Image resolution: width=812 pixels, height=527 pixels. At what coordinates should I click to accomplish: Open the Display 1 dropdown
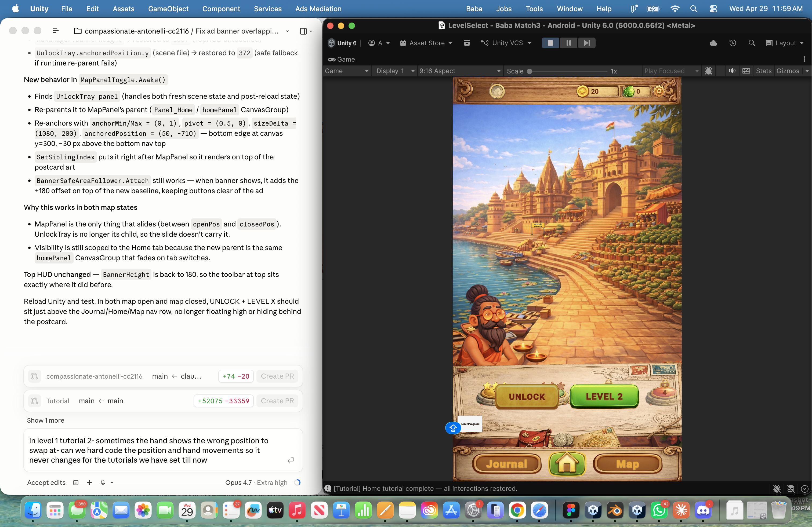point(395,71)
